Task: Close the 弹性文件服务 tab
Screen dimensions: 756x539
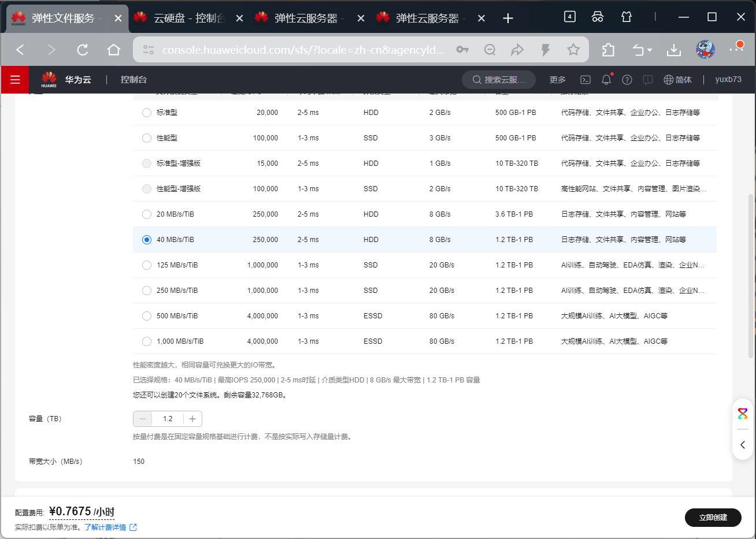Action: [118, 18]
